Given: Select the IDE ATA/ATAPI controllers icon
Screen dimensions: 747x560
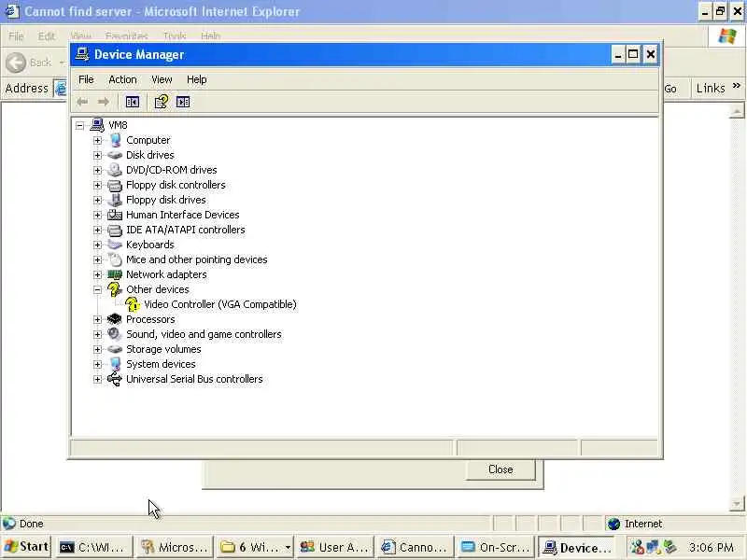Looking at the screenshot, I should 115,230.
